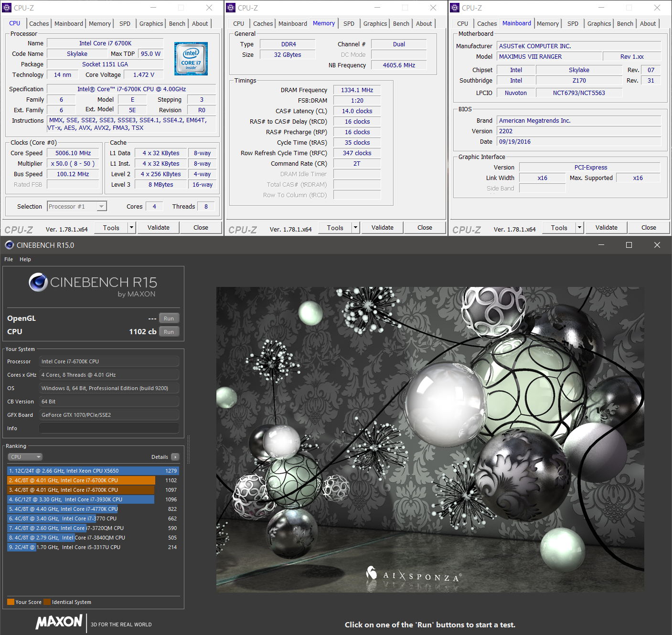This screenshot has width=672, height=635.
Task: Click the Details arrow icon in Ranking
Action: pos(175,457)
